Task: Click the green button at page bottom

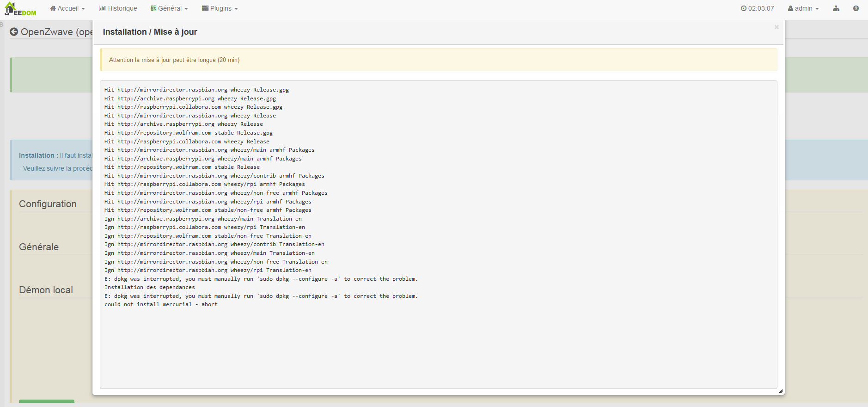Action: pyautogui.click(x=47, y=401)
